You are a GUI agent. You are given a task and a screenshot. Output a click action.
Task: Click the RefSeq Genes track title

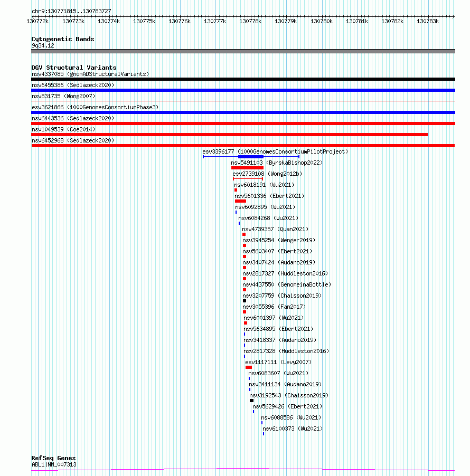click(53, 458)
